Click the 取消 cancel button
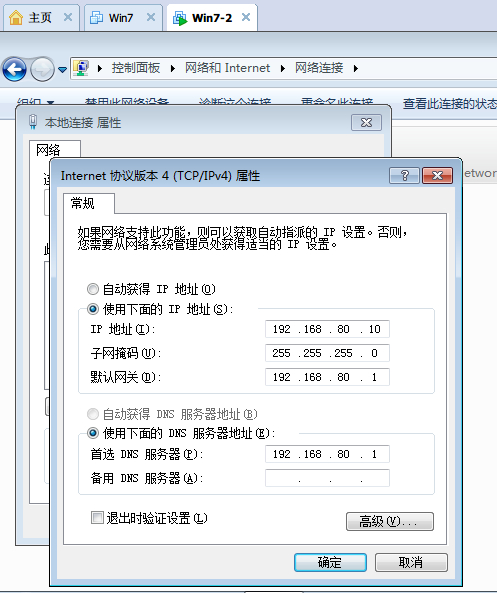Image resolution: width=497 pixels, height=593 pixels. [411, 562]
